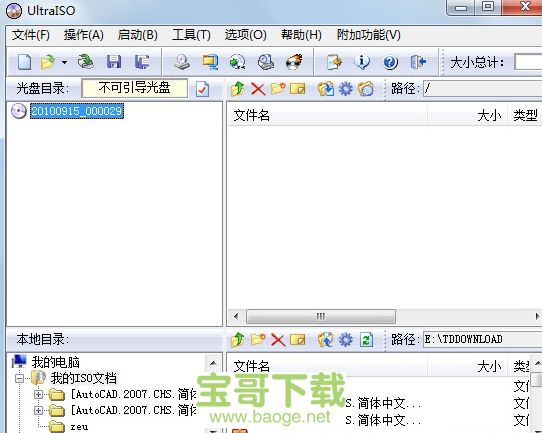Click disc path field showing /

pyautogui.click(x=483, y=89)
